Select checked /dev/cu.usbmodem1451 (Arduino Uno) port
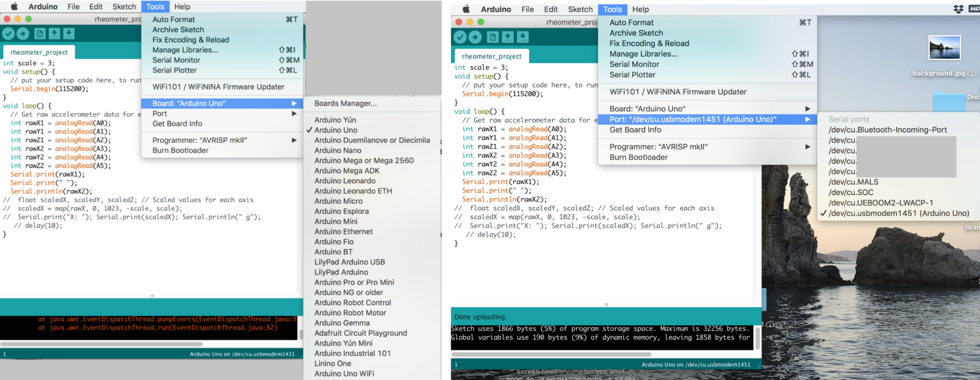 899,213
